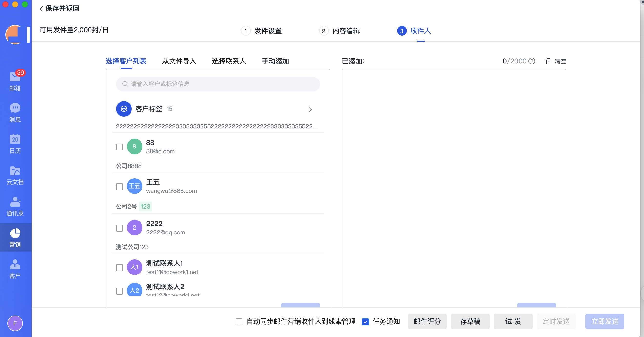Click the 存草稿 save draft button
This screenshot has height=337, width=644.
470,321
